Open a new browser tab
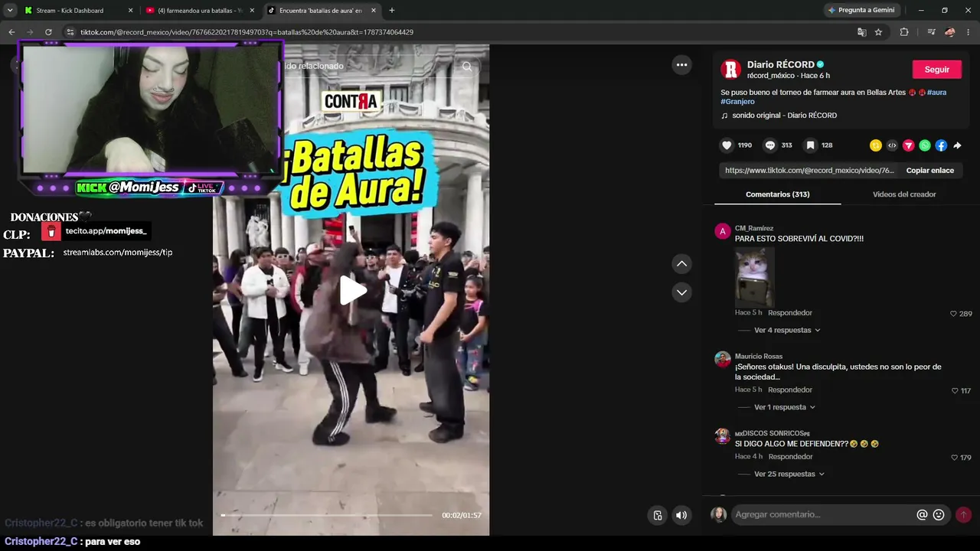The image size is (980, 551). coord(392,11)
